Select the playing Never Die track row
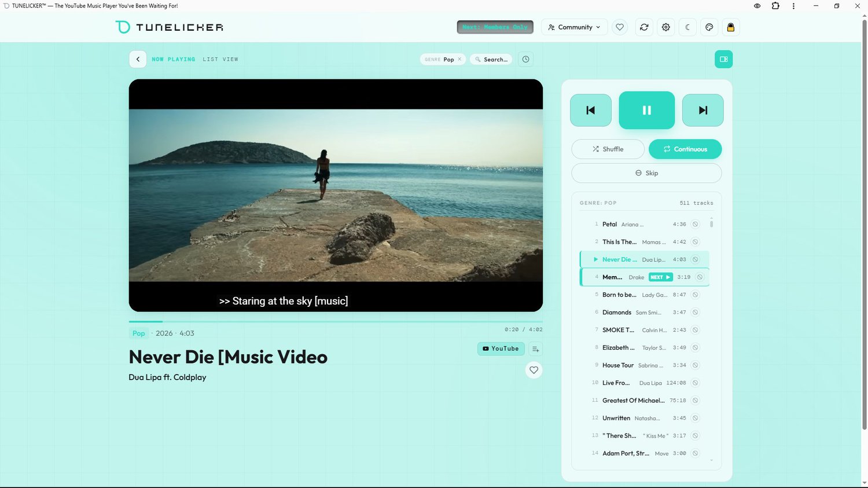 click(x=643, y=259)
